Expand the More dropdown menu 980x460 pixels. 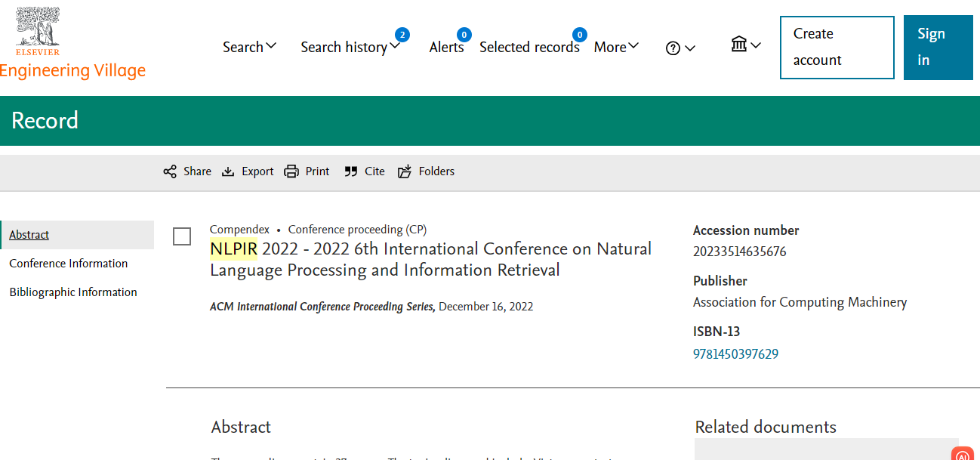[617, 47]
